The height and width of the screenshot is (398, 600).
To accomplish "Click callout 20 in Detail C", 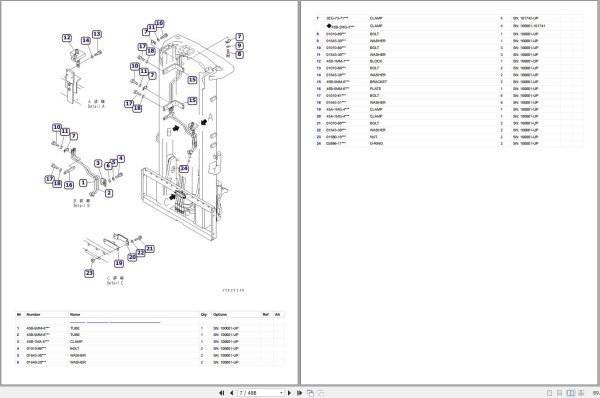I will 132,257.
